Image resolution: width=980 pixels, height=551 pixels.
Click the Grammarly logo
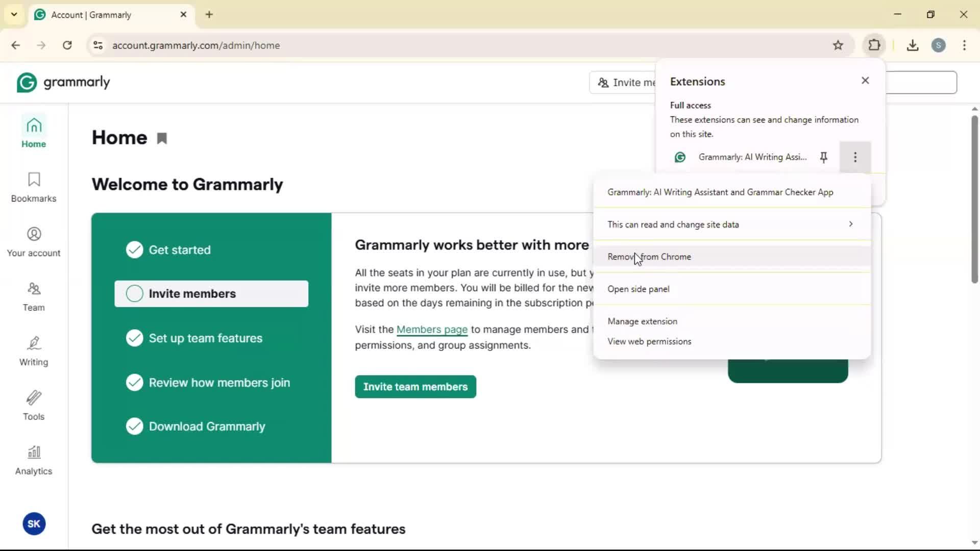click(63, 83)
